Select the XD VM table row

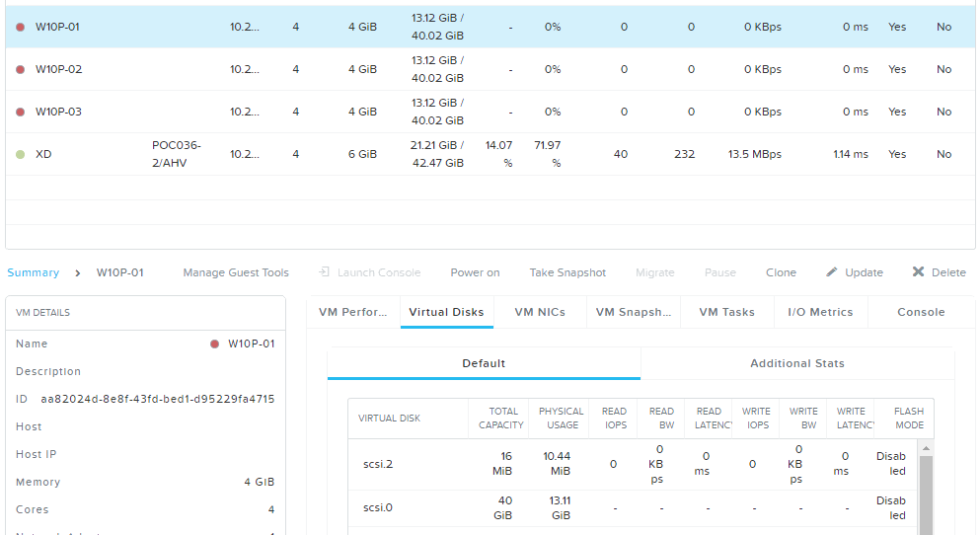pyautogui.click(x=490, y=154)
